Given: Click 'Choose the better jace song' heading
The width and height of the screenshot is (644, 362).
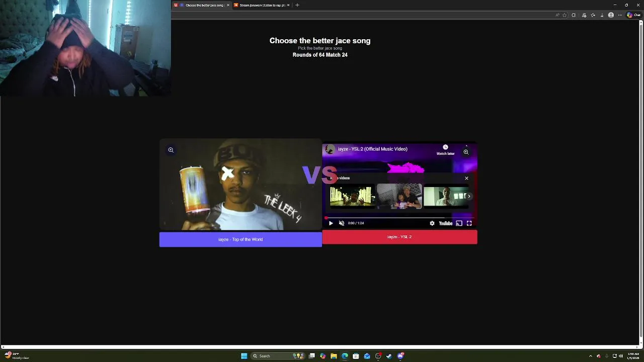Looking at the screenshot, I should (x=320, y=41).
